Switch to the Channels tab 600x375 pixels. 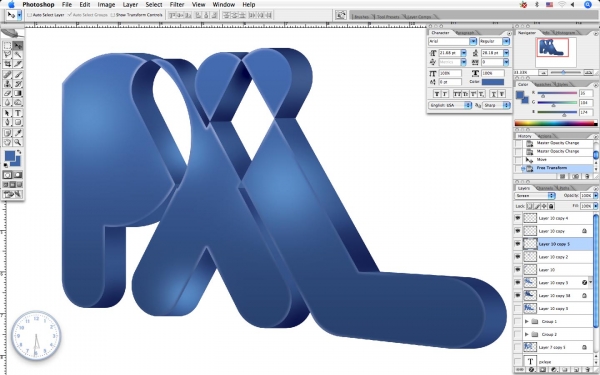[x=544, y=188]
